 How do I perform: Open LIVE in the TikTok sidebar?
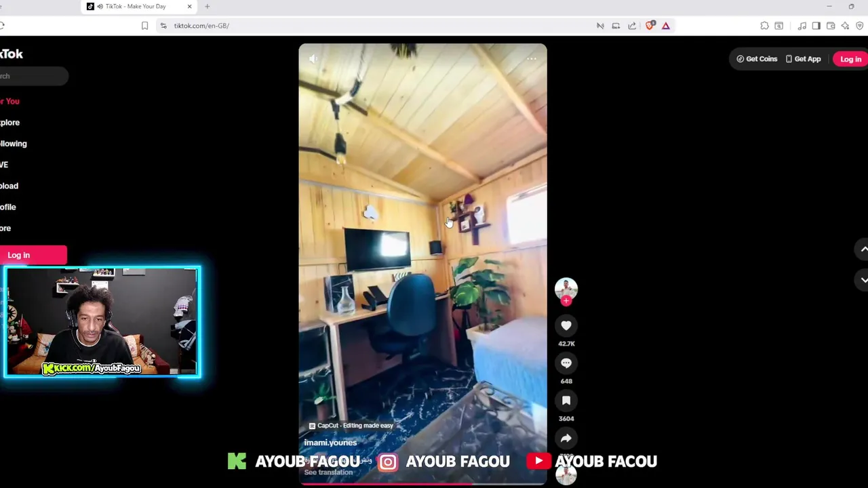click(x=4, y=165)
